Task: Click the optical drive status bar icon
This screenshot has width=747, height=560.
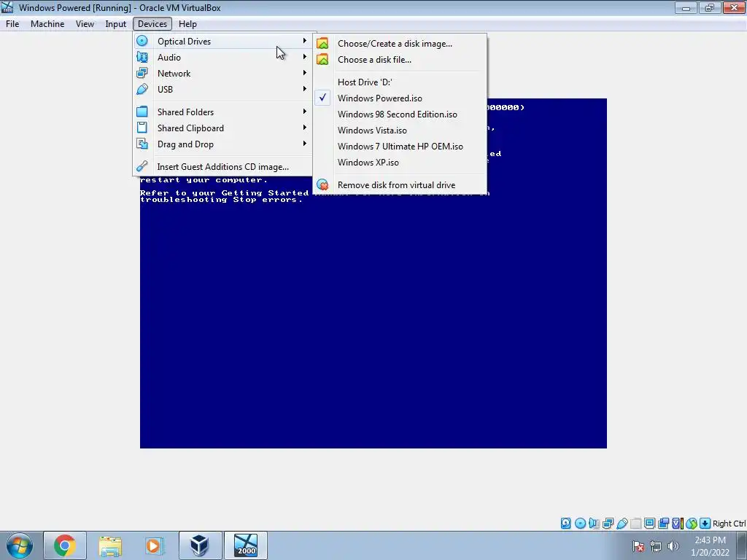Action: [580, 524]
